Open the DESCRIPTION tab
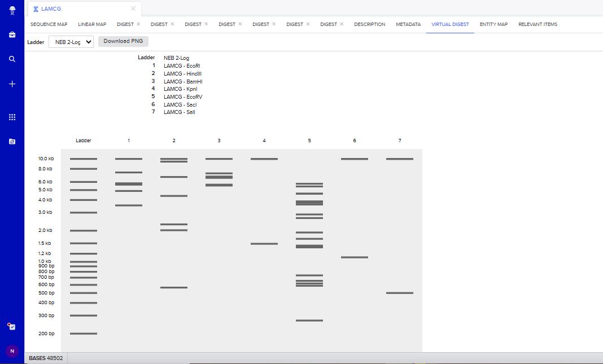603x364 pixels. [x=369, y=24]
